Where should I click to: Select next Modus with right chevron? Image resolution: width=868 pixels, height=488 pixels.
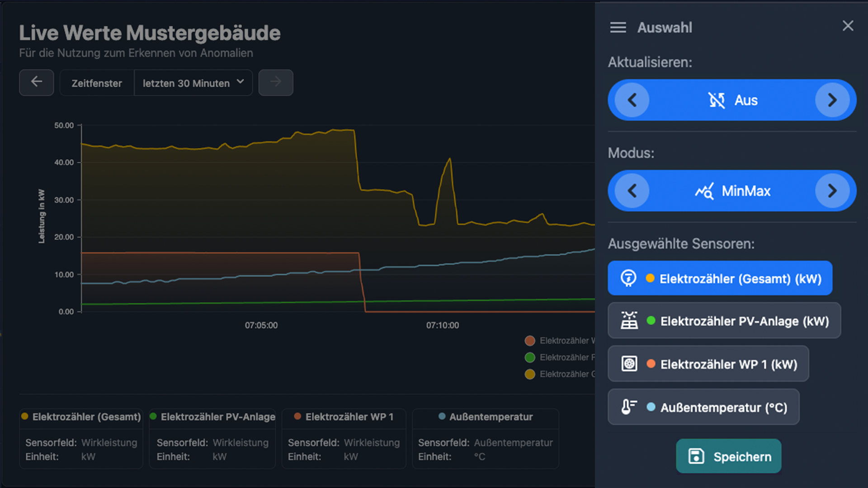click(832, 191)
